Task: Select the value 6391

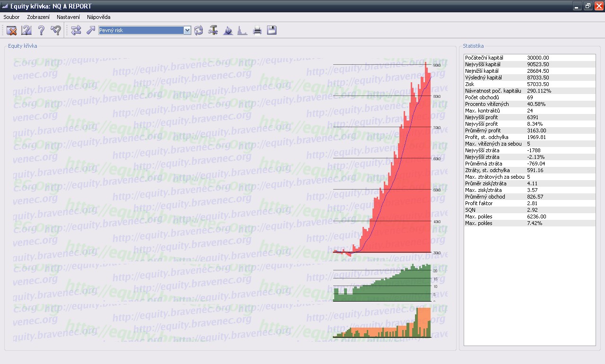Action: pyautogui.click(x=533, y=117)
